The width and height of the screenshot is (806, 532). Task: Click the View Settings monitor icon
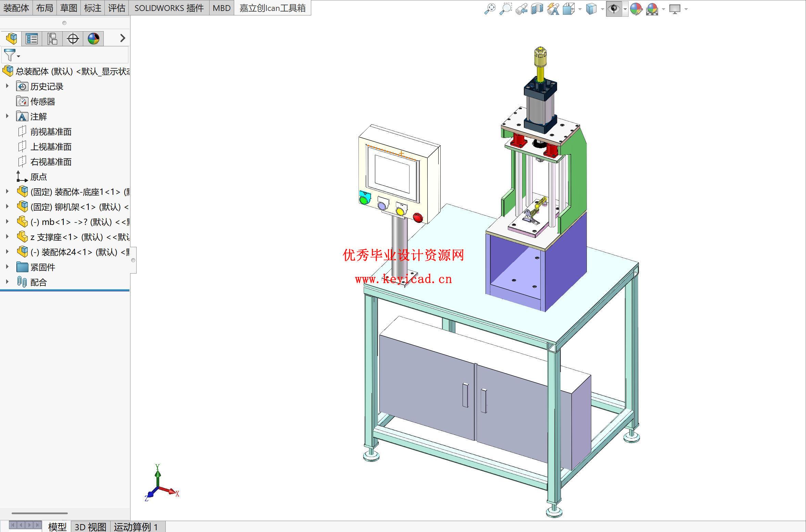[x=675, y=9]
